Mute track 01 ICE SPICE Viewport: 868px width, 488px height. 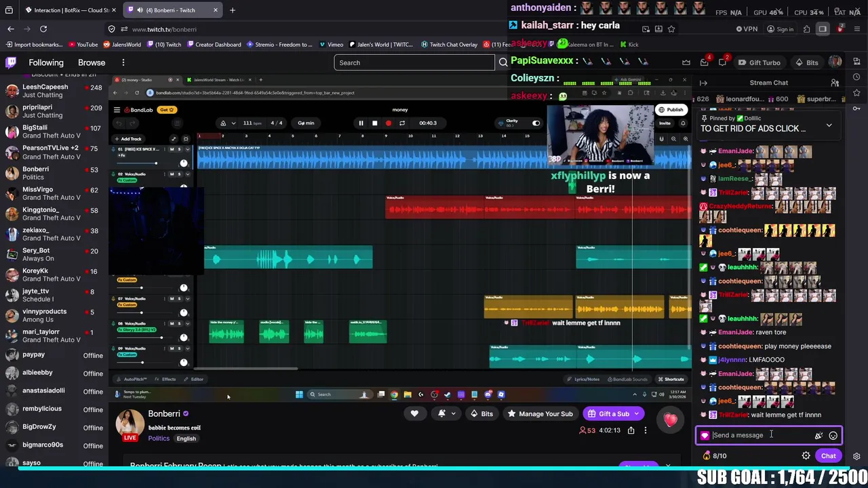click(x=172, y=149)
